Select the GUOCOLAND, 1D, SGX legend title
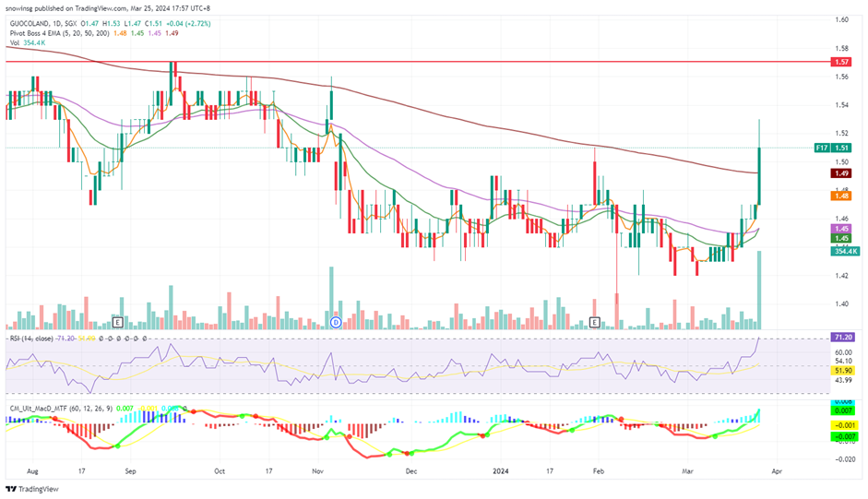Viewport: 868px width, 499px height. (x=43, y=24)
